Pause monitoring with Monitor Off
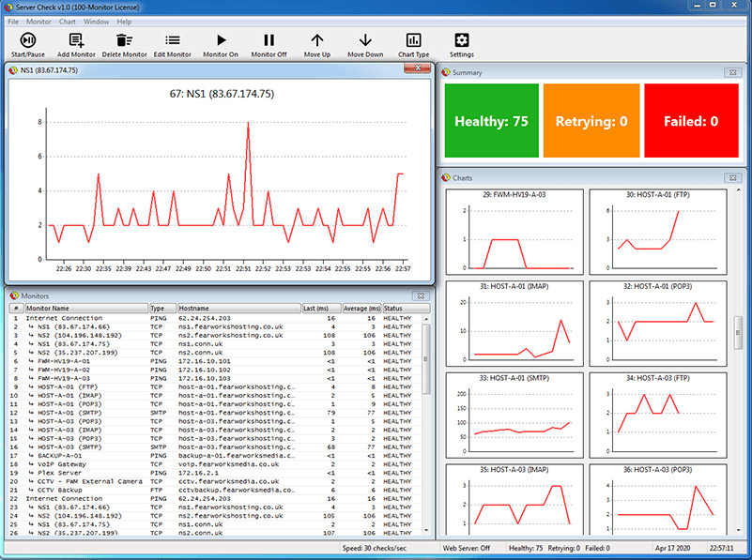The image size is (752, 560). 269,40
